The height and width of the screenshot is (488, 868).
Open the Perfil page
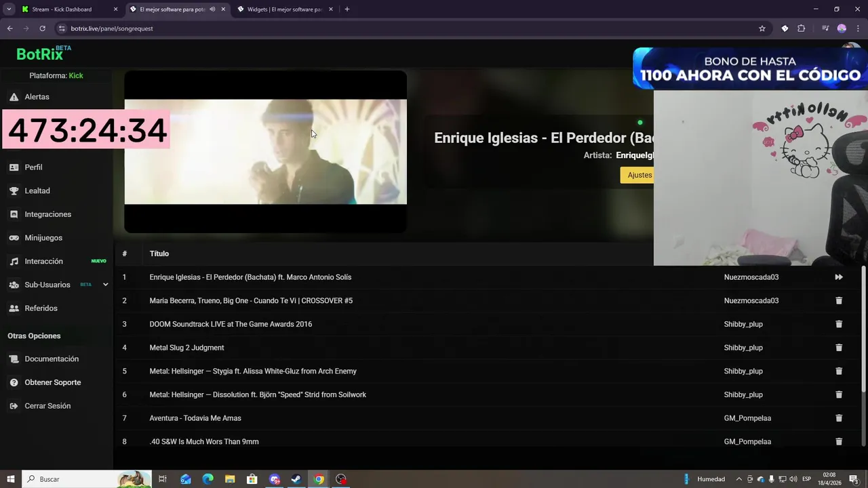coord(33,167)
